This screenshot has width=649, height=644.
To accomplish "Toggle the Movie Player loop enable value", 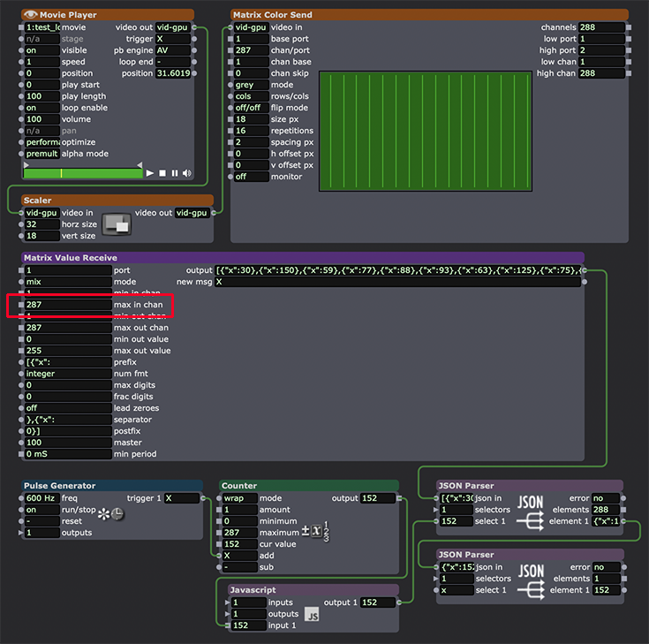I will [42, 108].
